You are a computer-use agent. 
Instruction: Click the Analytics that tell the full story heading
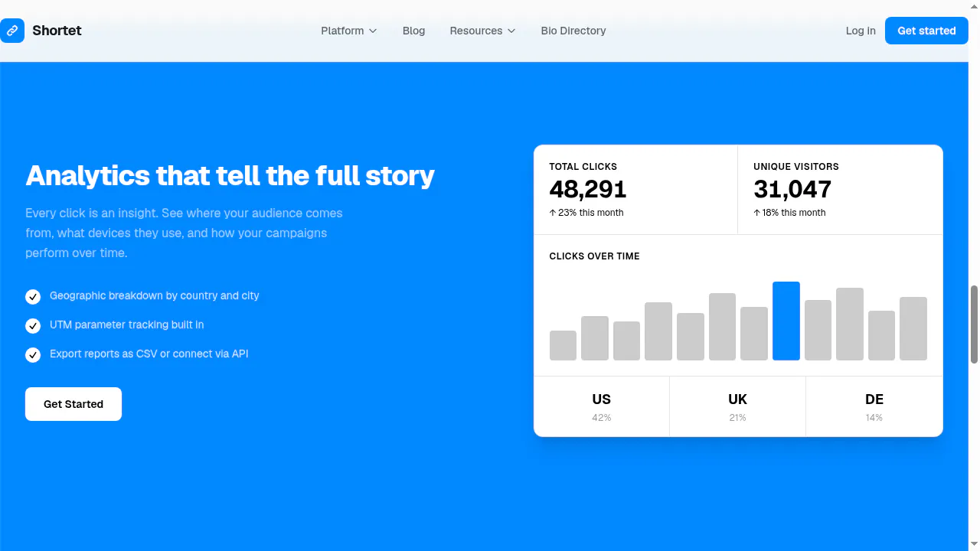point(230,175)
